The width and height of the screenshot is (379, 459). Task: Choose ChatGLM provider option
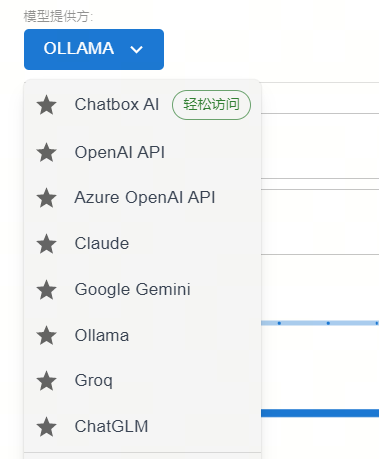(x=143, y=427)
